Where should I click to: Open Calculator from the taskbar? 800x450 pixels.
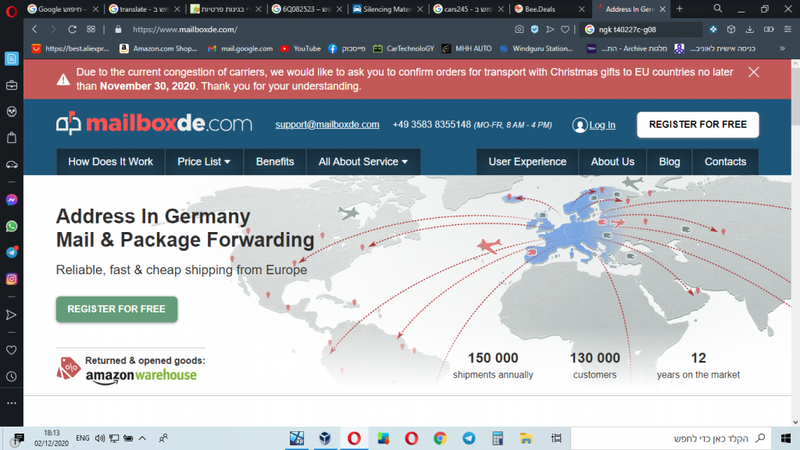pos(497,438)
